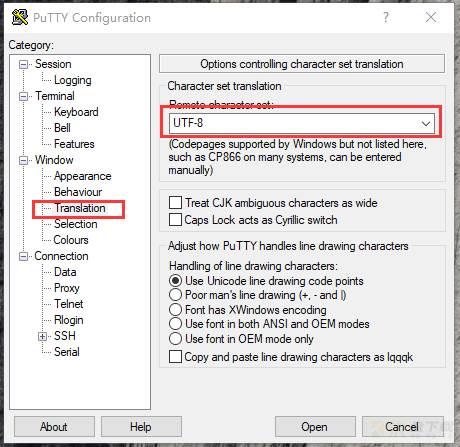460x447 pixels.
Task: Select Poor man's line drawing option
Action: click(x=175, y=295)
